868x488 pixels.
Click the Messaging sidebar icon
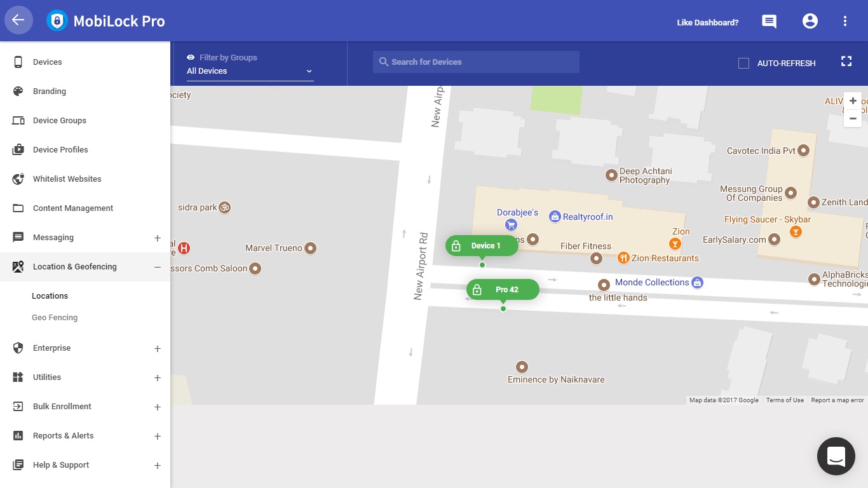pos(18,237)
